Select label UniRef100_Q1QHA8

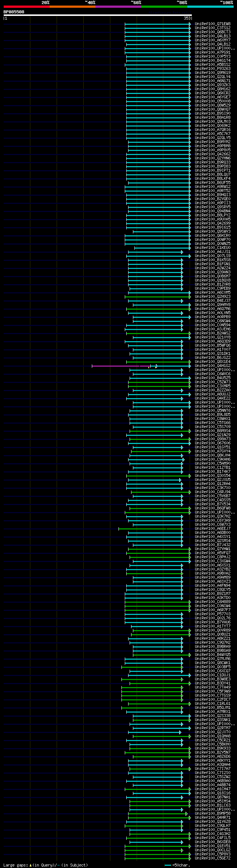pos(213,736)
